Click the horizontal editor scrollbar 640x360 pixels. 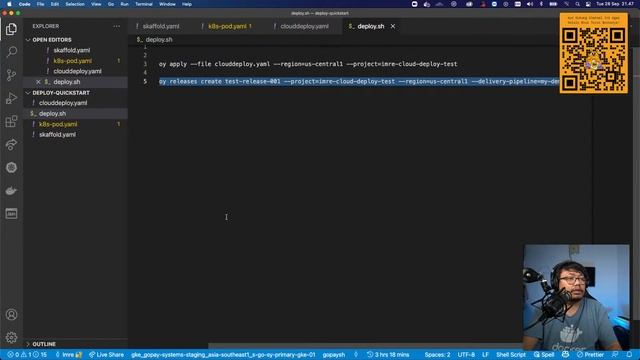tap(365, 346)
